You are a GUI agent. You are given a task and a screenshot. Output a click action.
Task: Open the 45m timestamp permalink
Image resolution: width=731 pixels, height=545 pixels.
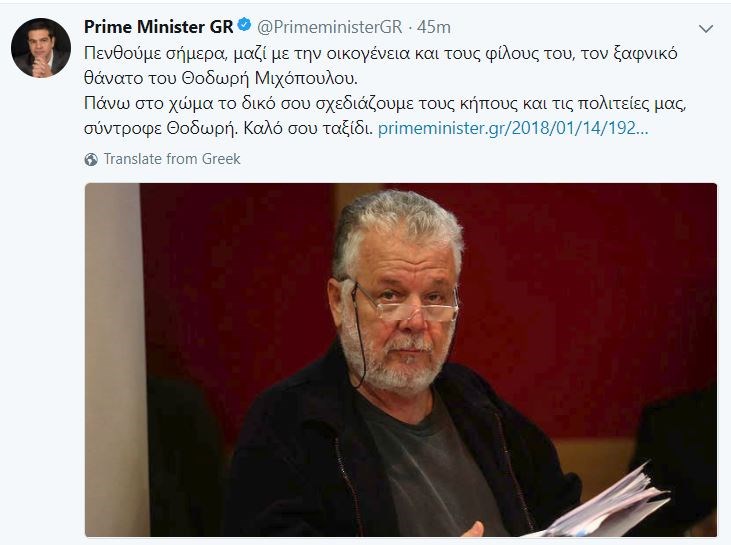coord(434,27)
